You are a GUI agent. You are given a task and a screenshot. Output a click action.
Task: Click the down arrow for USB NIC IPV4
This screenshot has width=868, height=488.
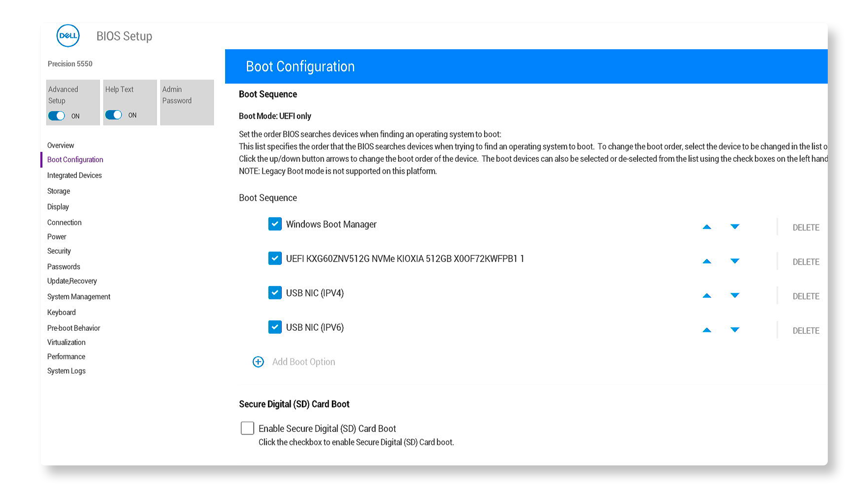734,295
